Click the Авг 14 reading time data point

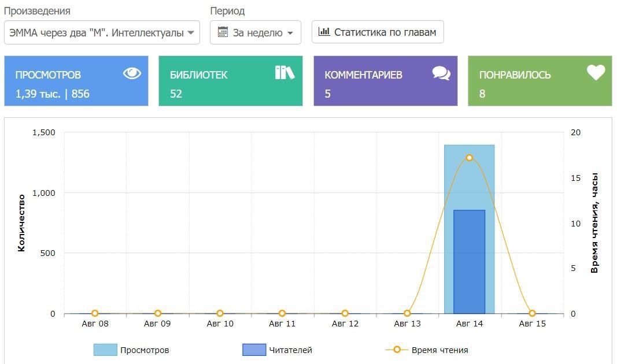[470, 158]
